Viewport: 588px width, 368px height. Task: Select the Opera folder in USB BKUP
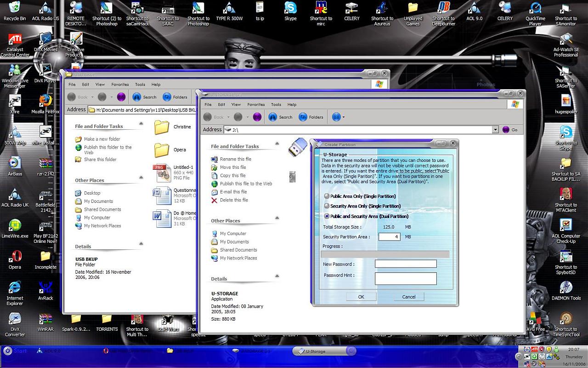tap(170, 150)
